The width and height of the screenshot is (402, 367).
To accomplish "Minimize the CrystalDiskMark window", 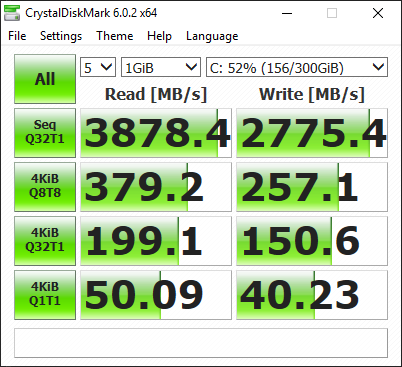I will tap(287, 13).
